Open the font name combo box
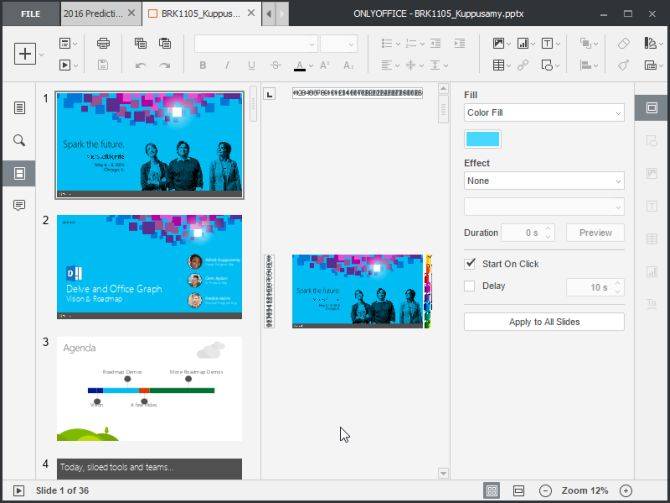 point(256,44)
